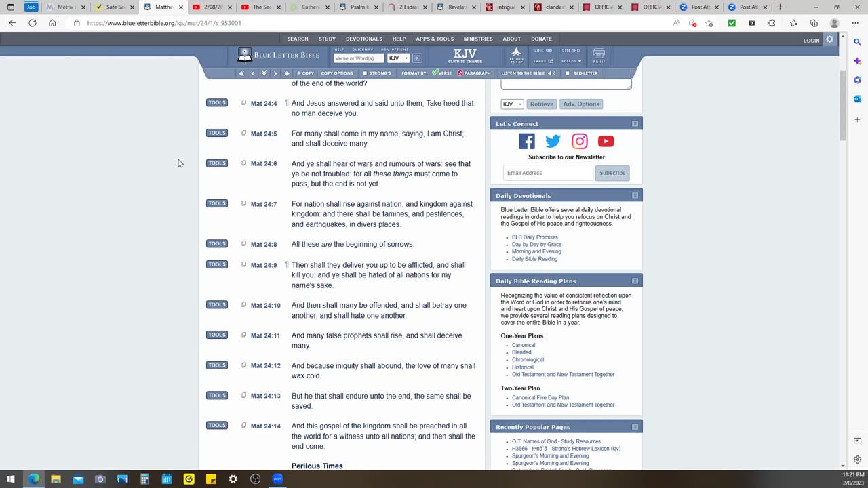Screen dimensions: 868x488
Task: Open TOOLS for Mat 24:8
Action: pyautogui.click(x=217, y=244)
